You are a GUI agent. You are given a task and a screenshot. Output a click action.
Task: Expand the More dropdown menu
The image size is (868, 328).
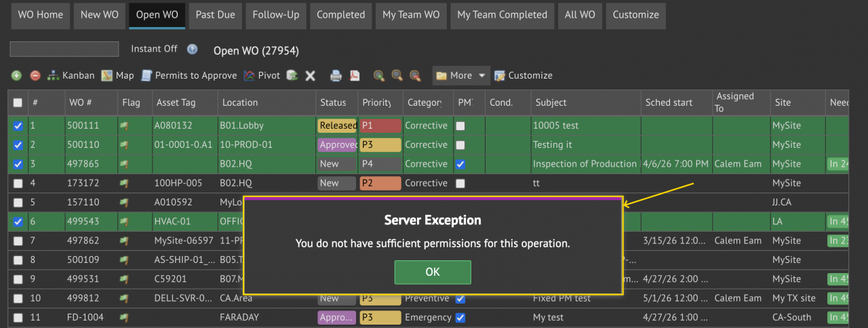461,76
